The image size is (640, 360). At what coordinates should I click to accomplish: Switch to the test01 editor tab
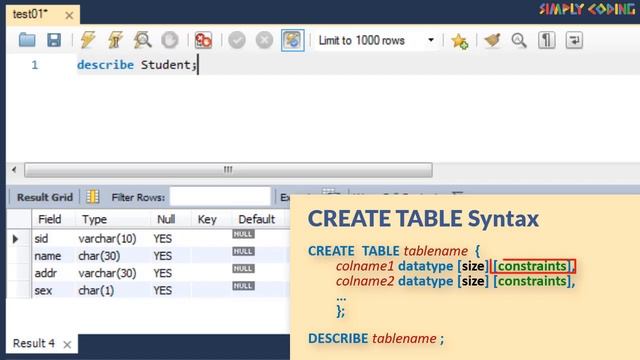coord(30,14)
